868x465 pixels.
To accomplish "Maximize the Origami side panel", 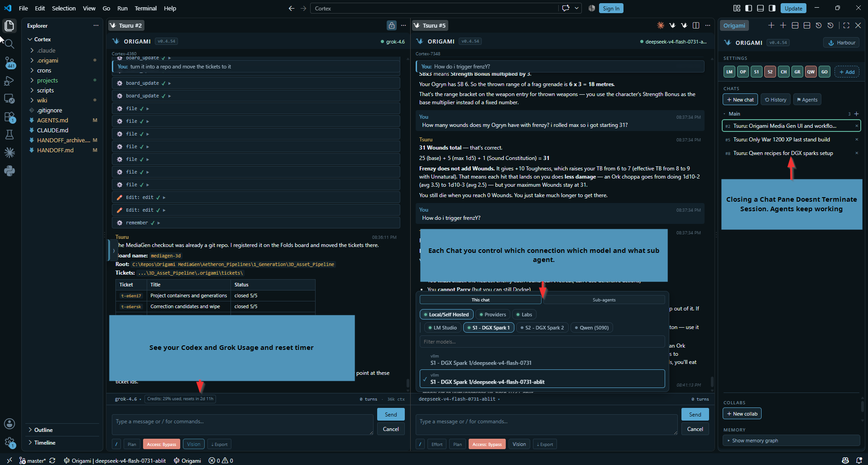I will point(846,25).
